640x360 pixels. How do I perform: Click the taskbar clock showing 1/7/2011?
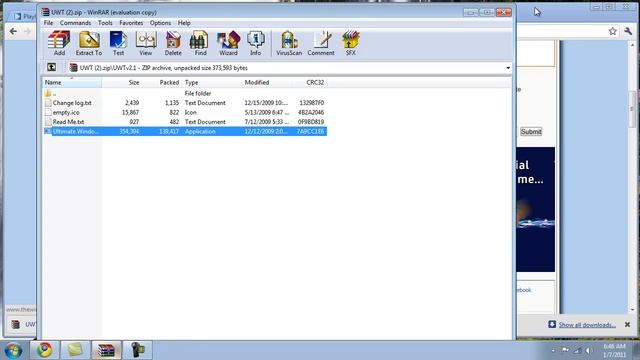pyautogui.click(x=615, y=351)
